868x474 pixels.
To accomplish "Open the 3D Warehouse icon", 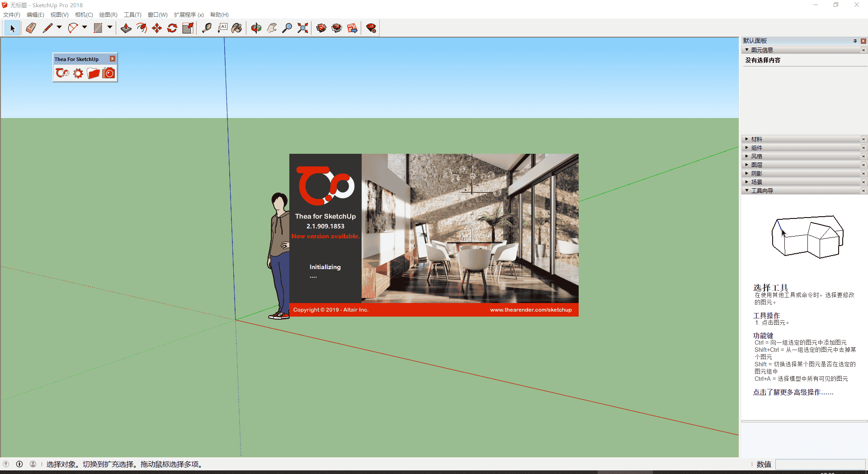I will coord(321,28).
